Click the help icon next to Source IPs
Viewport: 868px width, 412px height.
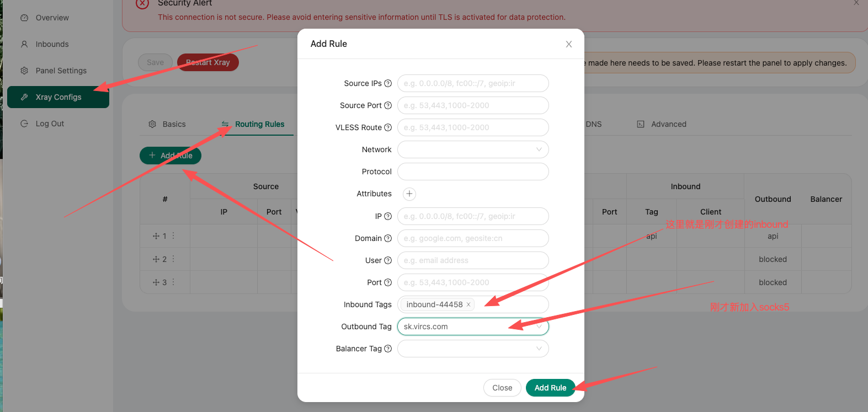pos(388,83)
